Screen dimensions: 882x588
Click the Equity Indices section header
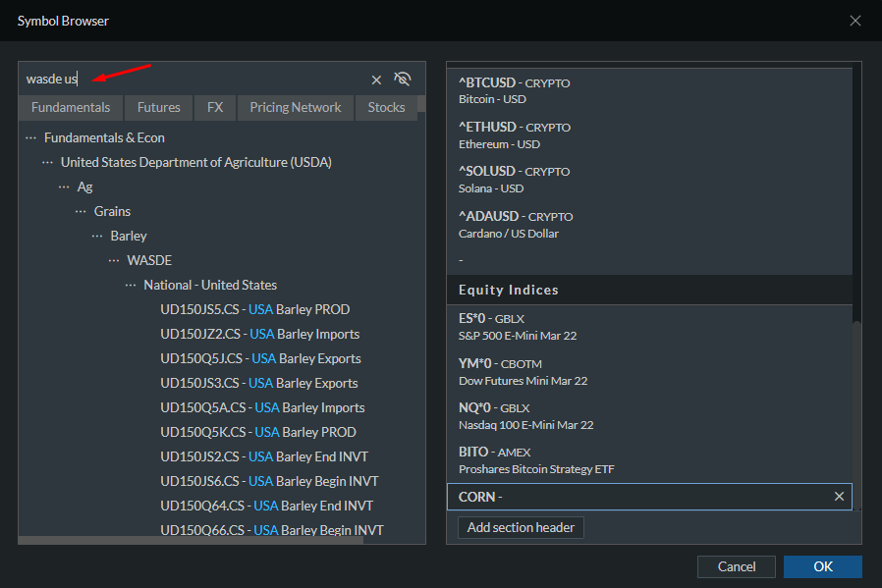tap(649, 290)
